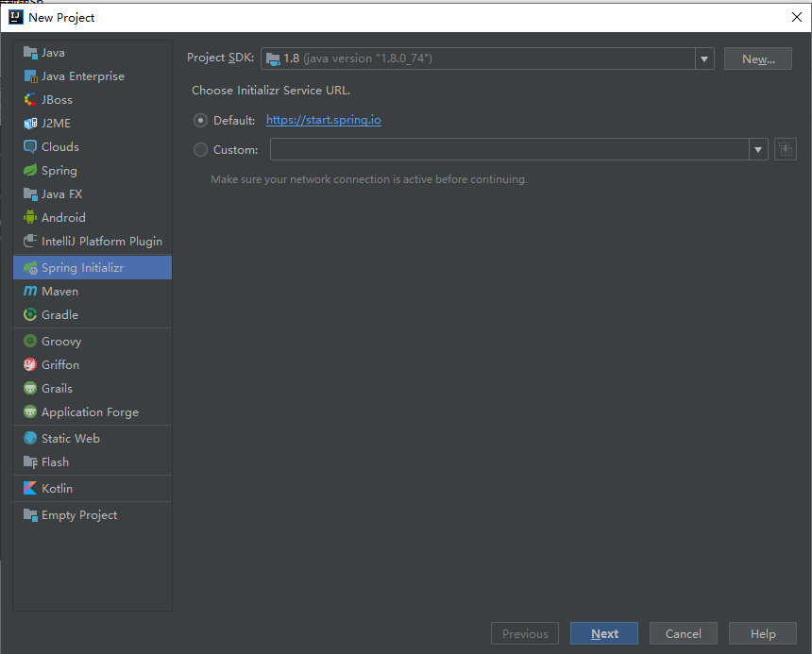
Task: Click the Cancel button
Action: click(683, 633)
